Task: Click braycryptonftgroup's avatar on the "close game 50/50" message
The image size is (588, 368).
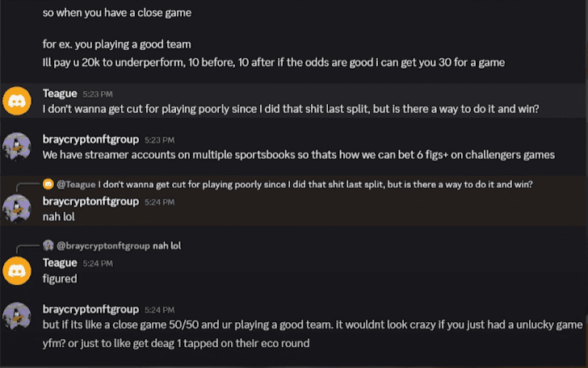Action: click(x=17, y=316)
